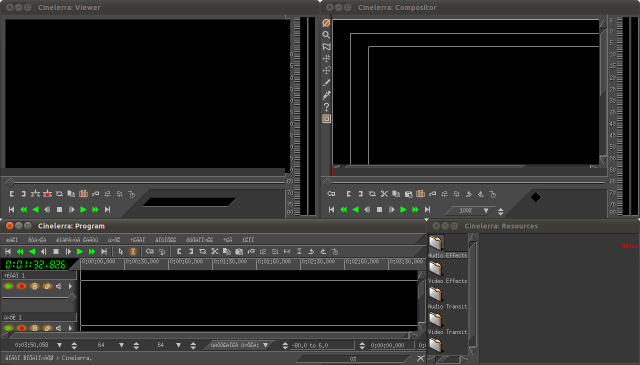Select the mask editing tool in Compositor
Screen dimensions: 640x365
pos(326,47)
